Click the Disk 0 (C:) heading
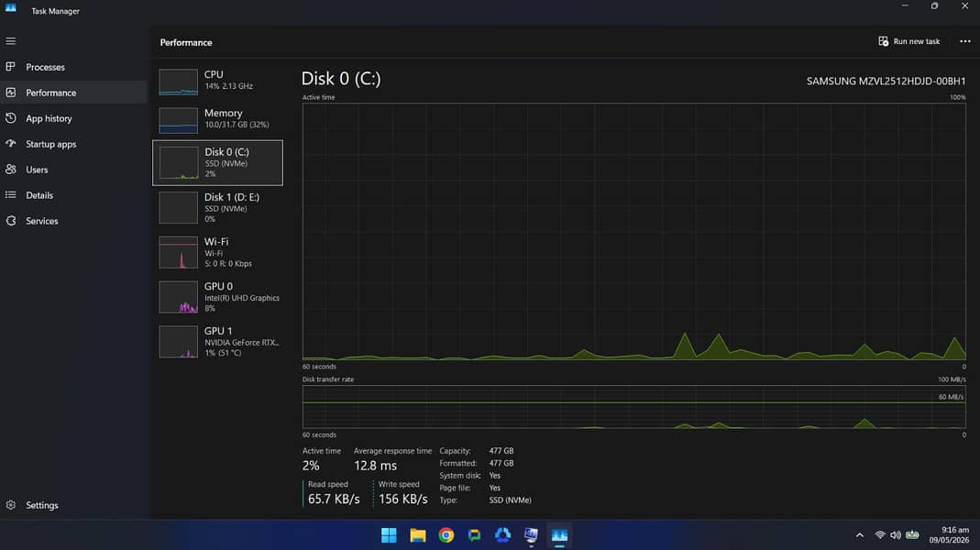 coord(341,79)
